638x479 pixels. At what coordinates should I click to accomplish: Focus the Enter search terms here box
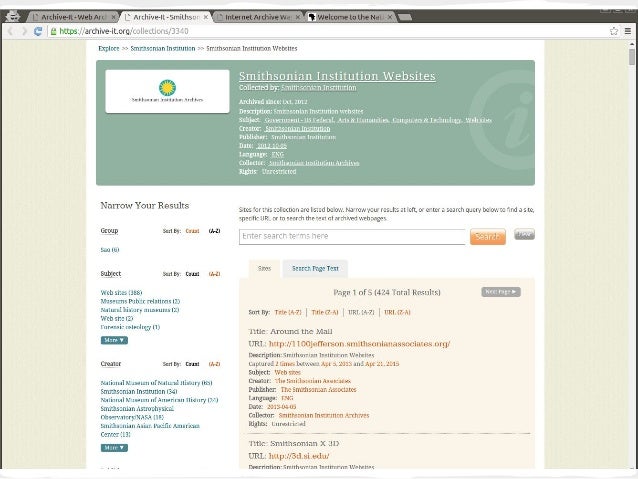pyautogui.click(x=352, y=236)
